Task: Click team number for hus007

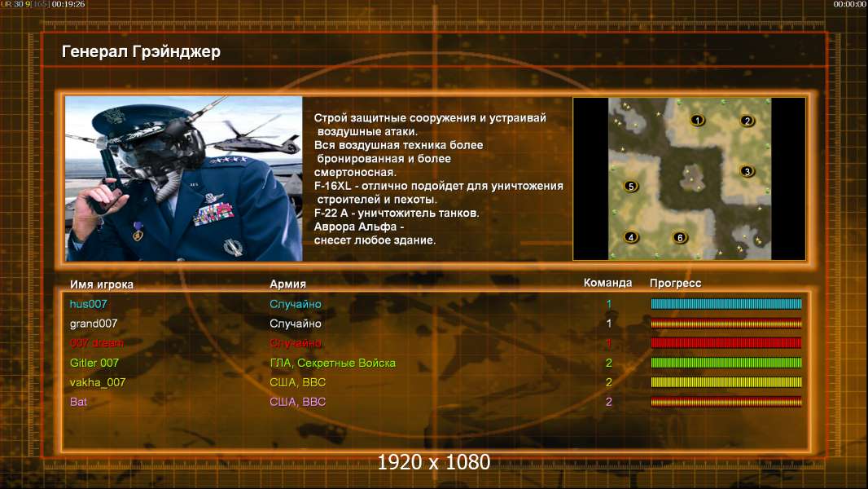Action: pyautogui.click(x=609, y=304)
